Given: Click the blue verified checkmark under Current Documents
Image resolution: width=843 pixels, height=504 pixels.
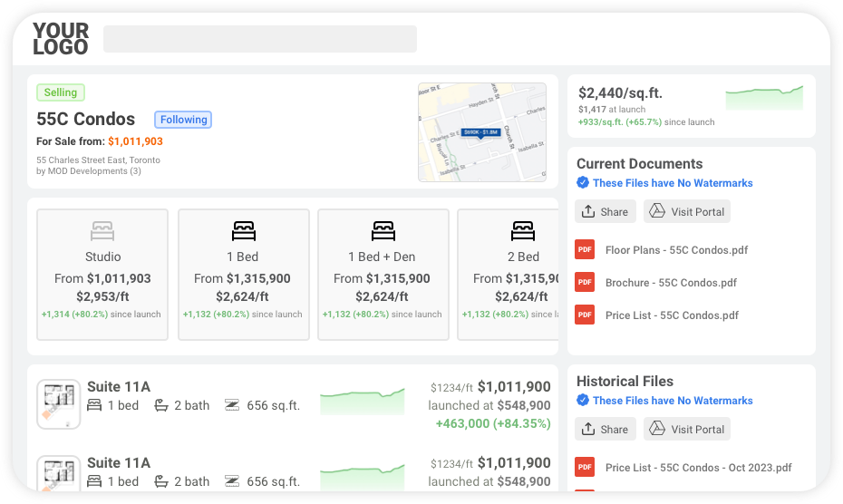Looking at the screenshot, I should click(x=583, y=183).
